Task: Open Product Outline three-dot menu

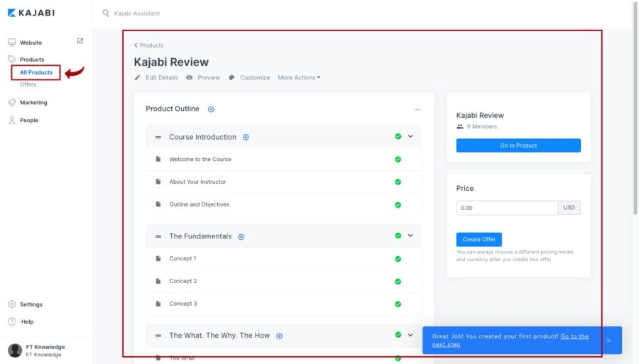Action: pyautogui.click(x=417, y=109)
